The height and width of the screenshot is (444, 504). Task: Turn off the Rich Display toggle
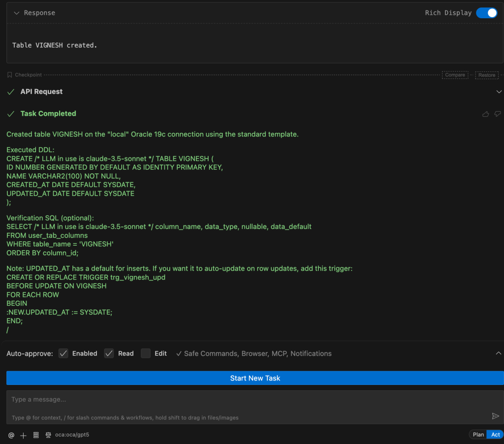pyautogui.click(x=486, y=13)
